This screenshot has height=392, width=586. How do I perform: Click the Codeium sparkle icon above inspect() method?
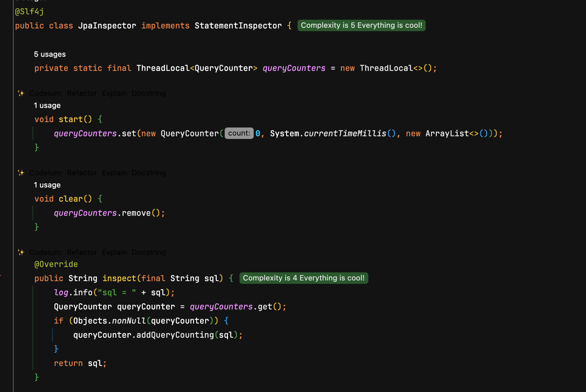(x=21, y=252)
